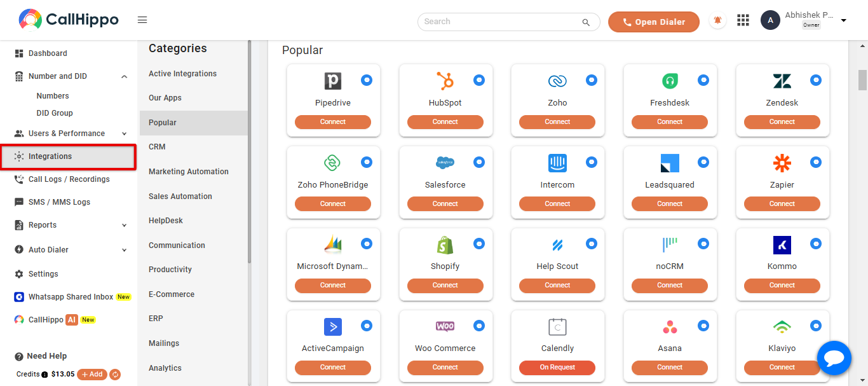868x386 pixels.
Task: Select the Shopify radio button
Action: (479, 244)
